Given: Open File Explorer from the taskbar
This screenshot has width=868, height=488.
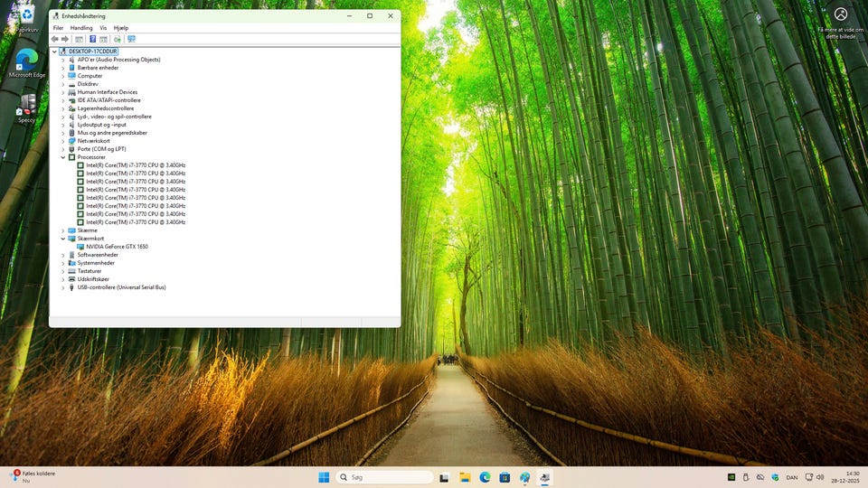Looking at the screenshot, I should coord(465,477).
